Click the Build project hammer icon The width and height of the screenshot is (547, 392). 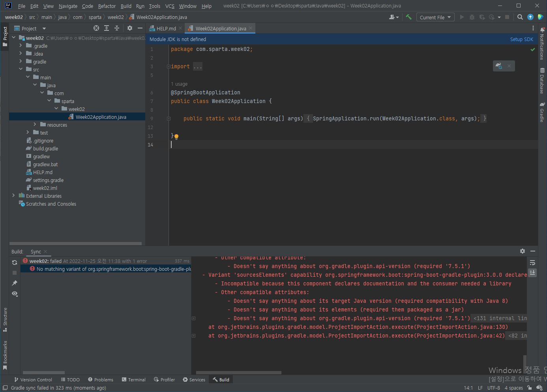(408, 17)
